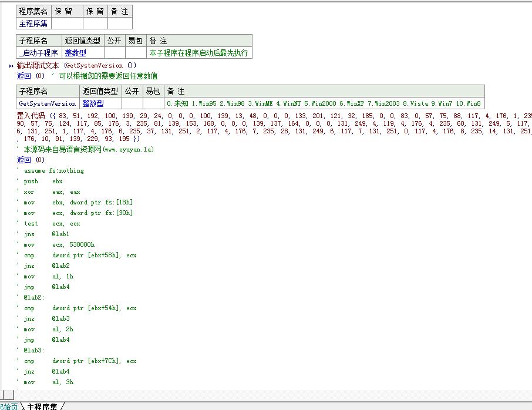The width and height of the screenshot is (532, 410).
Task: Click the 备注 cell in the 主程序集 row
Action: 120,23
